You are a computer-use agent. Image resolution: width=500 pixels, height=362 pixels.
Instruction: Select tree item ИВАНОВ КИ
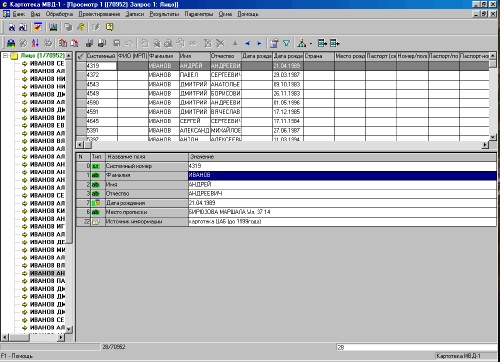[x=47, y=211]
